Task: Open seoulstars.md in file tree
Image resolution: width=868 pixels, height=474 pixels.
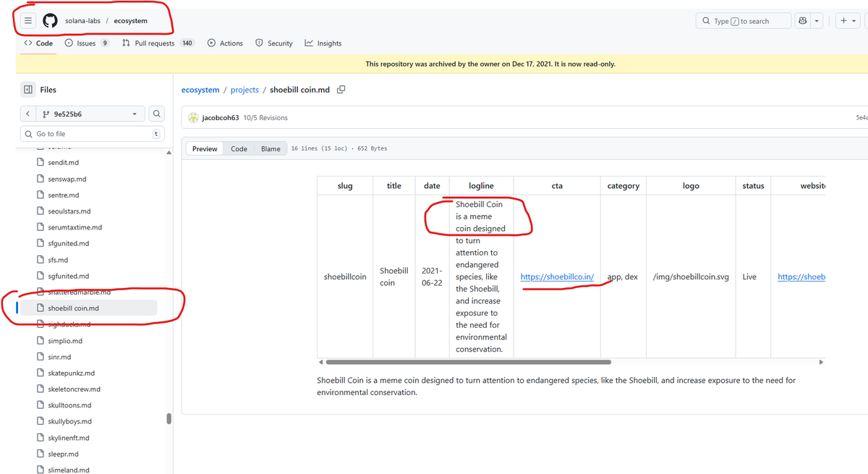Action: coord(69,211)
